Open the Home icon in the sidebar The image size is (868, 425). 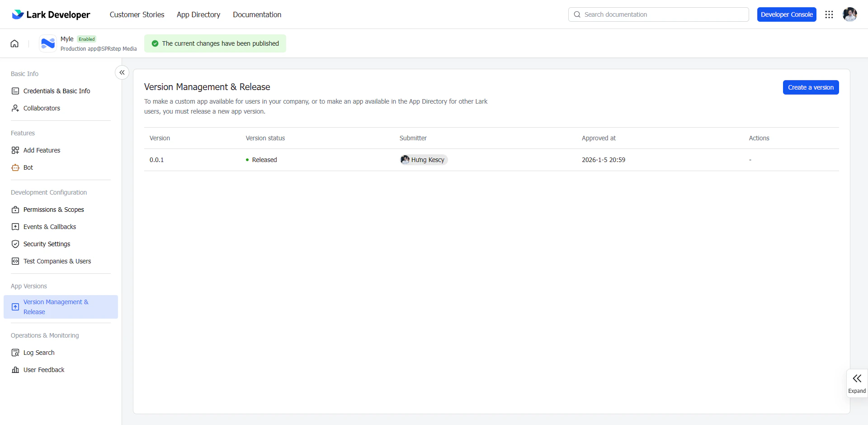[x=14, y=43]
